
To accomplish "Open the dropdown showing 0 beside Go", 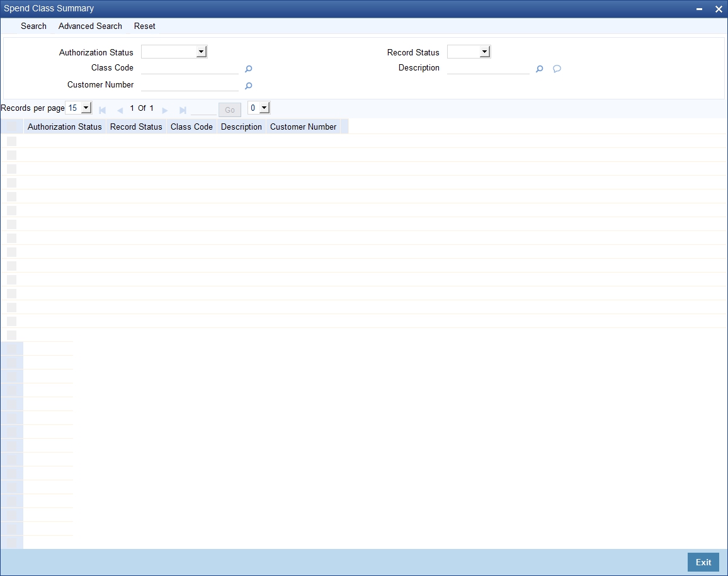I will [259, 108].
